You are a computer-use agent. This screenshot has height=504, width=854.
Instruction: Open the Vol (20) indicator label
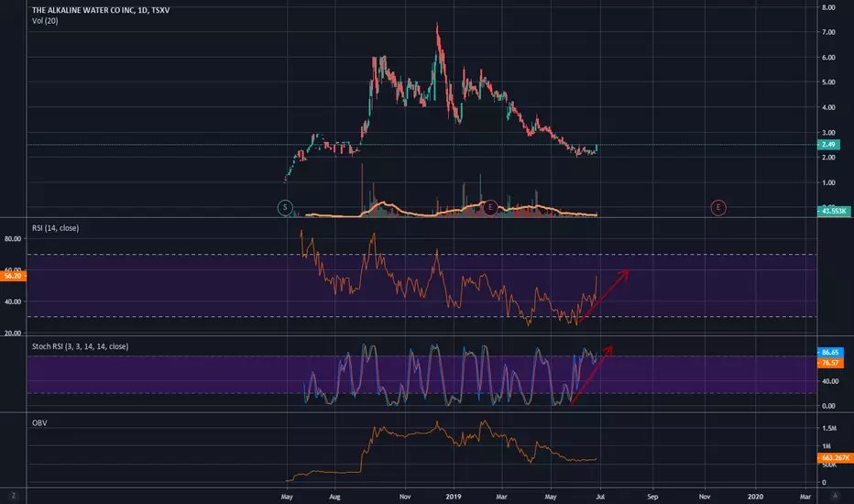[x=45, y=21]
